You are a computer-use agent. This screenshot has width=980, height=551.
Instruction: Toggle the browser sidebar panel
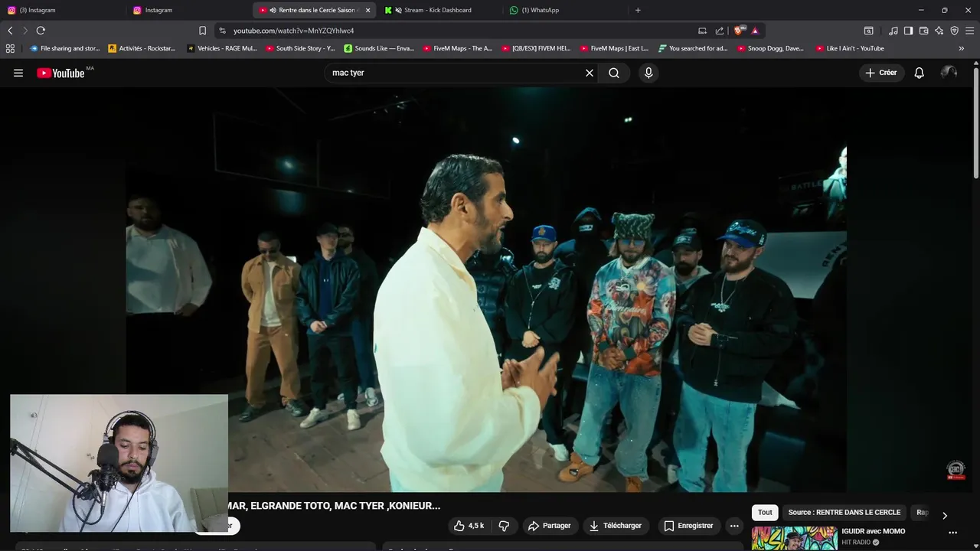tap(908, 31)
